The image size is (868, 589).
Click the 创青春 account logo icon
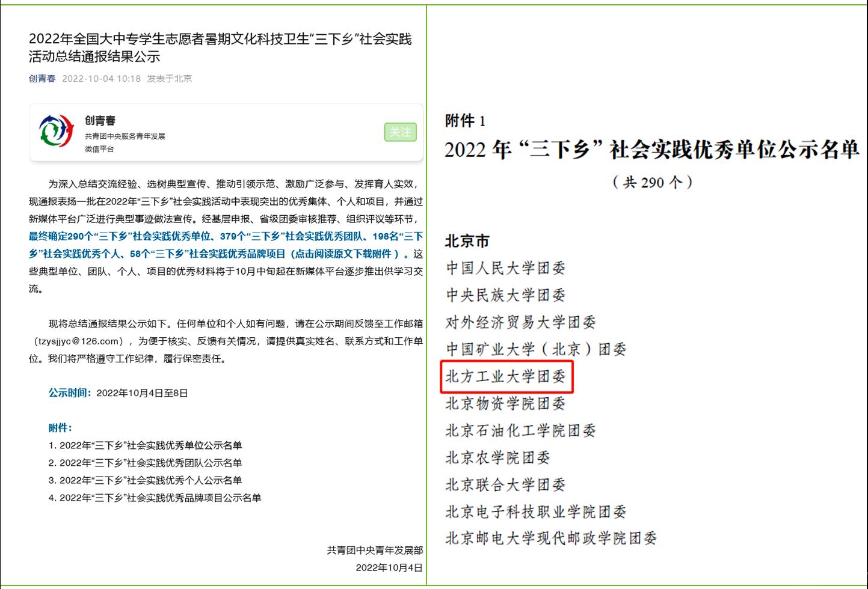point(57,131)
